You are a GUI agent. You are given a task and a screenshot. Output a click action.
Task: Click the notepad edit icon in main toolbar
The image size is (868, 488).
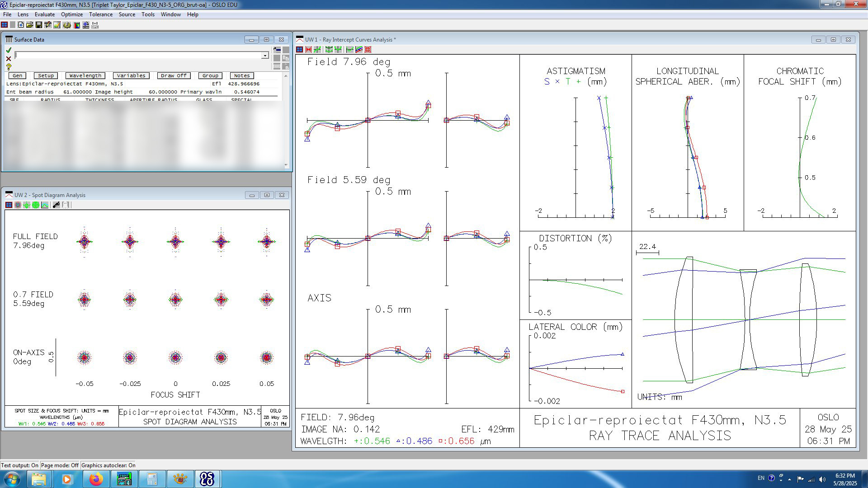coord(57,25)
